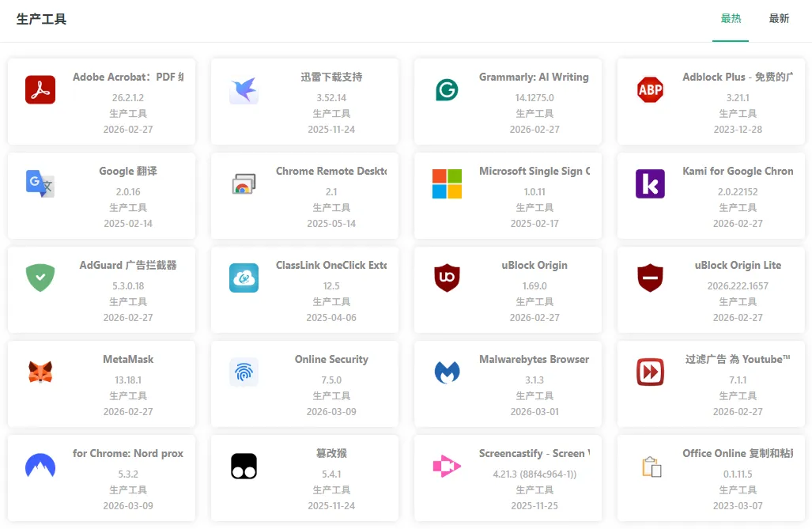812x529 pixels.
Task: Open the 迅雷下载支持 bird icon
Action: [244, 89]
